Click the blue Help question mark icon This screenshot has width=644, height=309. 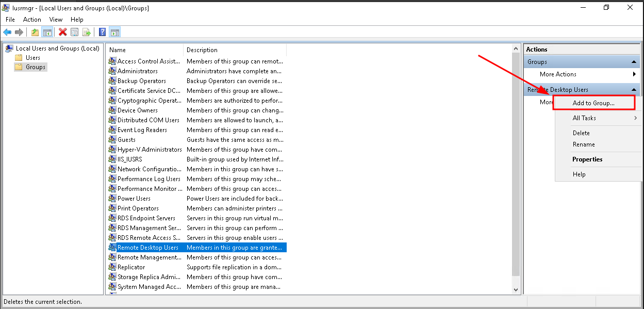(103, 32)
